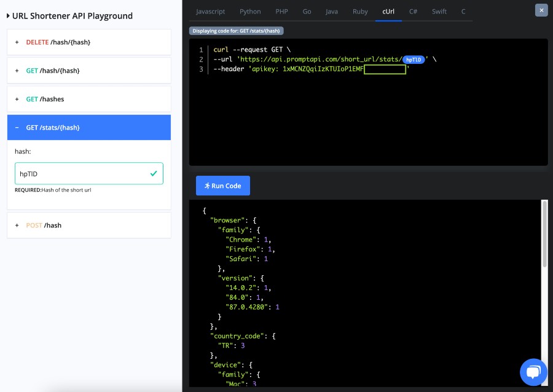Click the "TR": 3 response line
553x392 pixels.
(231, 345)
